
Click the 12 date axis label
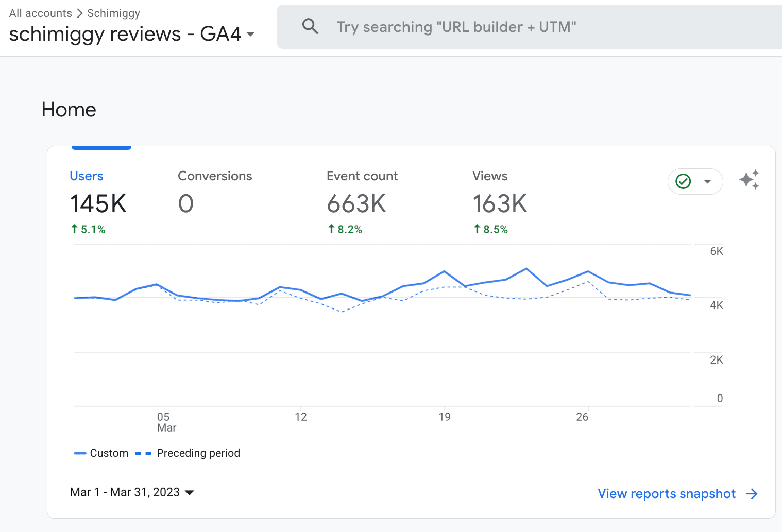click(301, 417)
